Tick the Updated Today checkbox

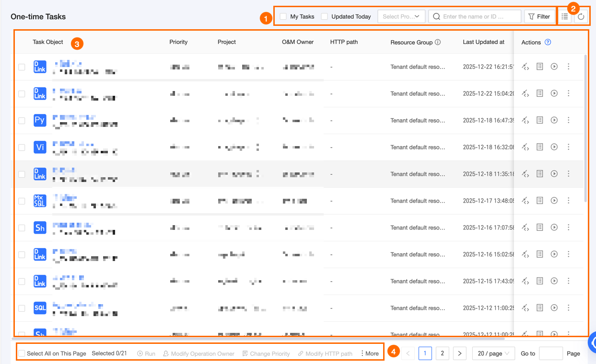coord(325,17)
